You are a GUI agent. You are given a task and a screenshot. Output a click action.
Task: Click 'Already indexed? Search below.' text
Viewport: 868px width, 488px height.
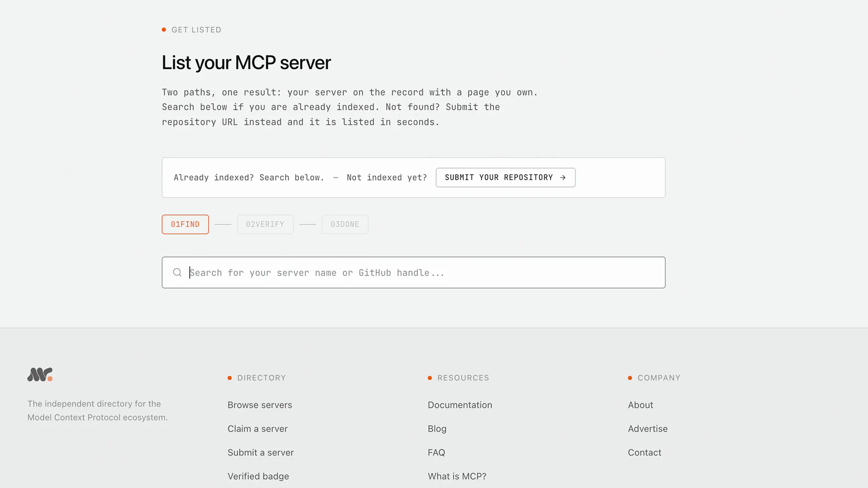click(249, 178)
